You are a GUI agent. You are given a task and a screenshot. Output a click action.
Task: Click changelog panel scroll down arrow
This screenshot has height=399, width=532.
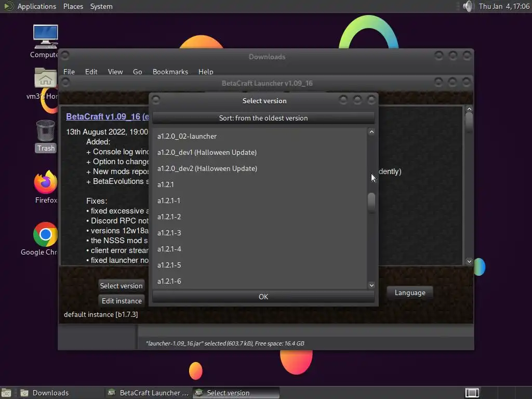(469, 261)
